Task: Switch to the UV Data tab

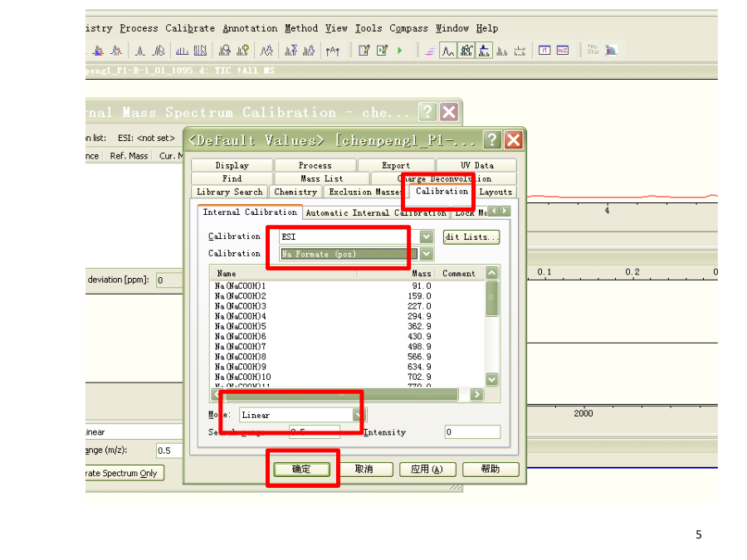Action: pos(477,165)
